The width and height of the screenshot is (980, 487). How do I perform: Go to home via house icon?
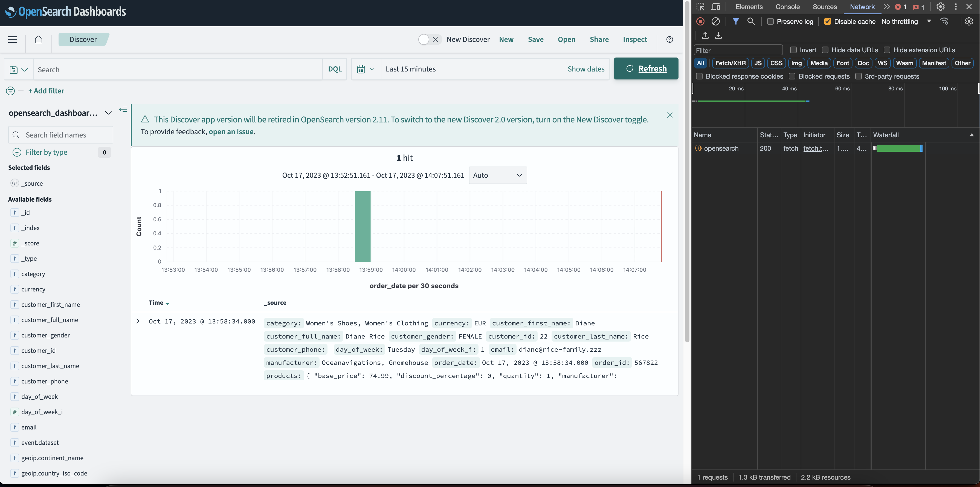click(38, 40)
